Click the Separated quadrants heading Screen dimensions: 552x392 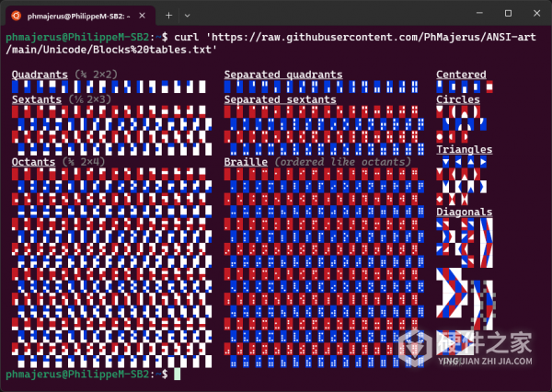tap(282, 75)
